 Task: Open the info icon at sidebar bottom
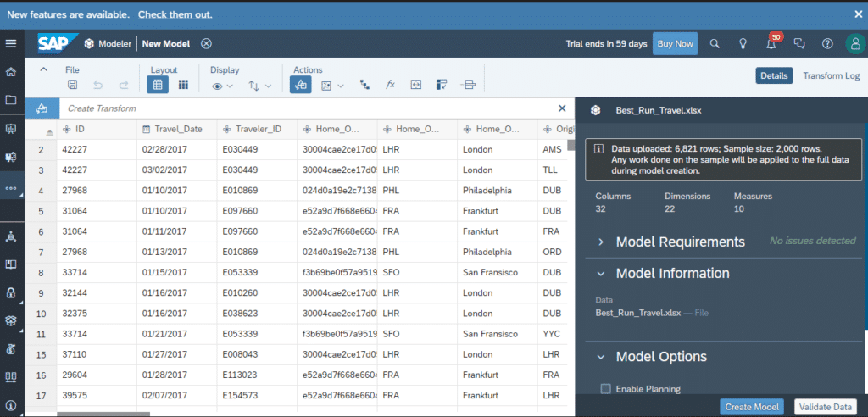coord(10,405)
